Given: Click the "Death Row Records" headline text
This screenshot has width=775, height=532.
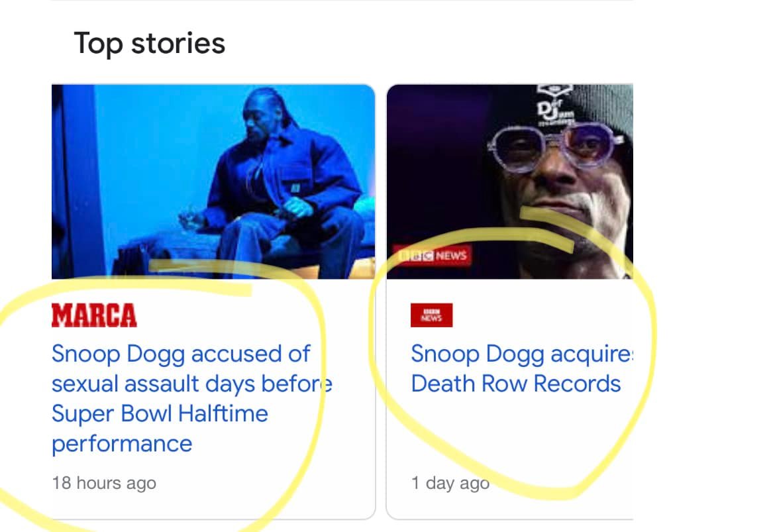Looking at the screenshot, I should pyautogui.click(x=515, y=384).
